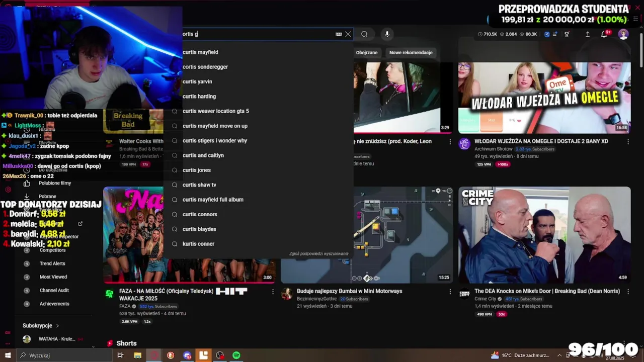Click the taskbar 'Wyszukaj' search box
644x362 pixels.
[64, 355]
